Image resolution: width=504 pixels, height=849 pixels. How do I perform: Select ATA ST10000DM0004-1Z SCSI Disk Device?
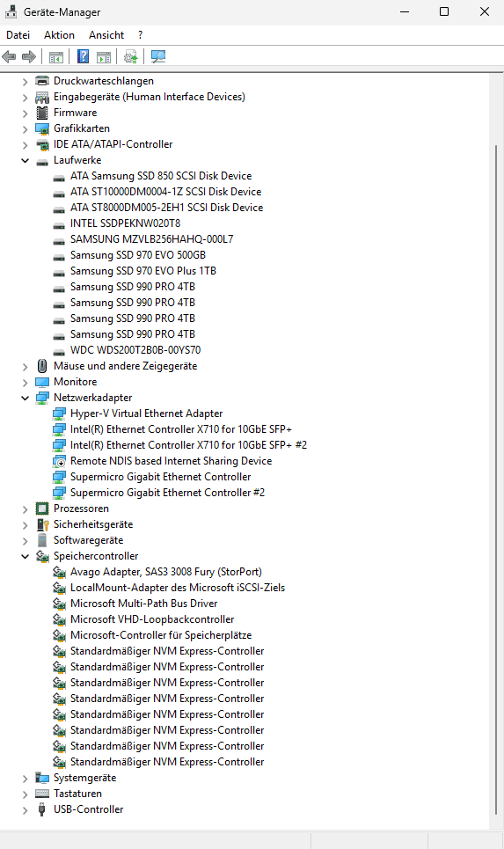[165, 192]
